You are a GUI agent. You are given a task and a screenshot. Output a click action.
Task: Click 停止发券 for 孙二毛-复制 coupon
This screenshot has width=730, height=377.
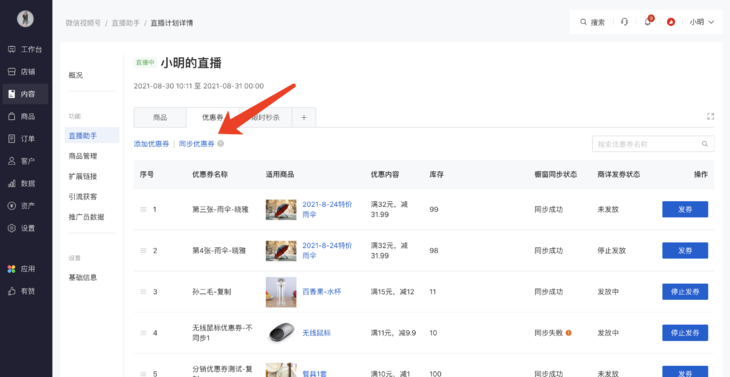685,292
